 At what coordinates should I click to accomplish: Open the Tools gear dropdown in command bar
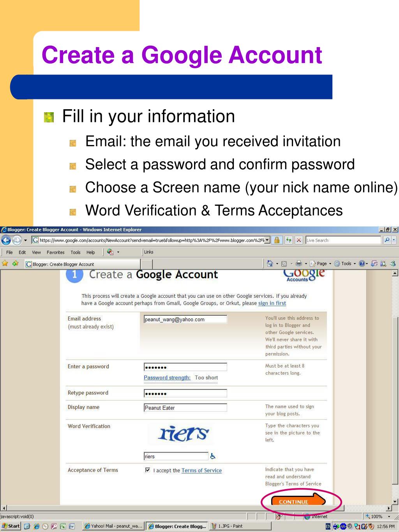(x=345, y=264)
